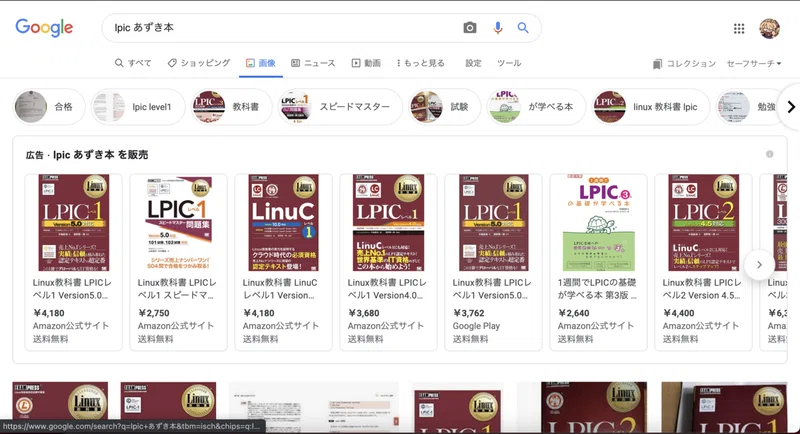The width and height of the screenshot is (800, 434).
Task: Select the 試験 suggestion chip
Action: 444,107
